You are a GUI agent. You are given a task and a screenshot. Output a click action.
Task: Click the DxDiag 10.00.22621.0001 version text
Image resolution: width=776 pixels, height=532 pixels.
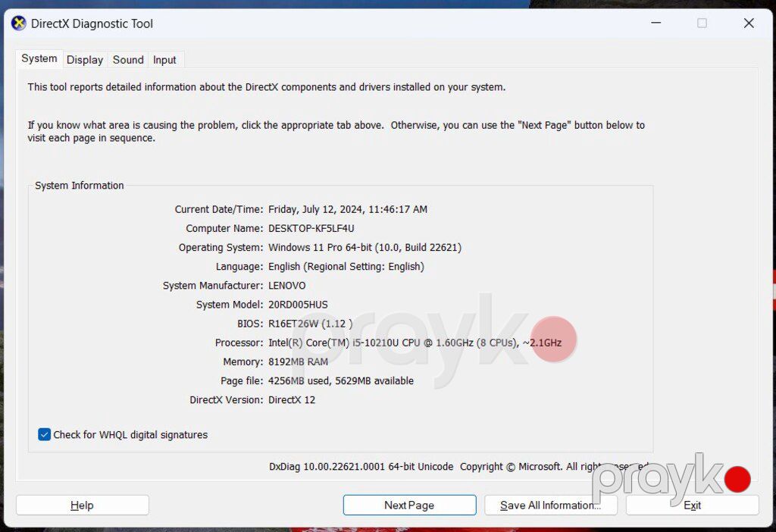coord(361,467)
